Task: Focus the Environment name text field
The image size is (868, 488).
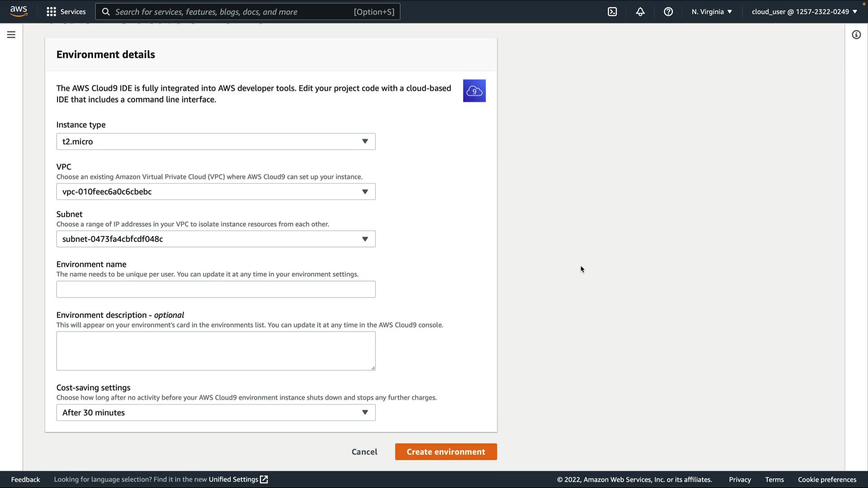Action: point(216,289)
